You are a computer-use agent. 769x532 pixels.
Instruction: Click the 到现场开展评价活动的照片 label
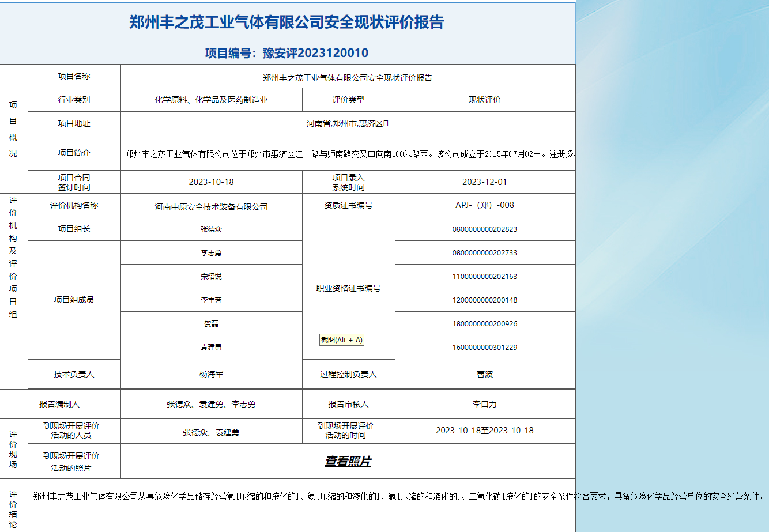pyautogui.click(x=71, y=462)
